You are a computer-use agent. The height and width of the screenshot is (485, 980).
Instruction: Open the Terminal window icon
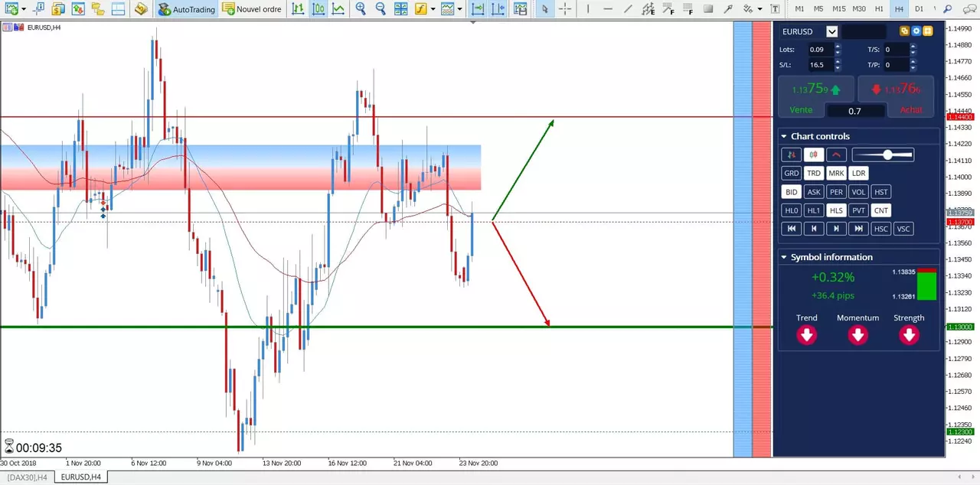[117, 9]
